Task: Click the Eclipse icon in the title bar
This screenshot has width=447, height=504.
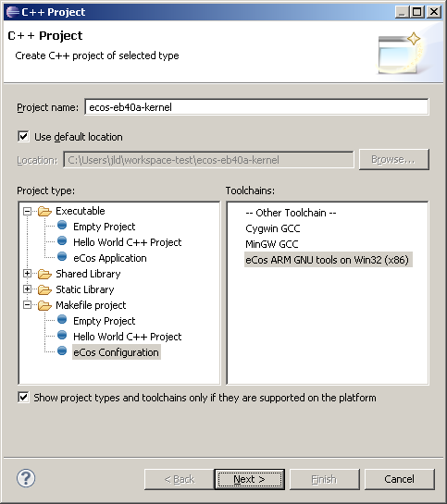Action: [x=13, y=12]
